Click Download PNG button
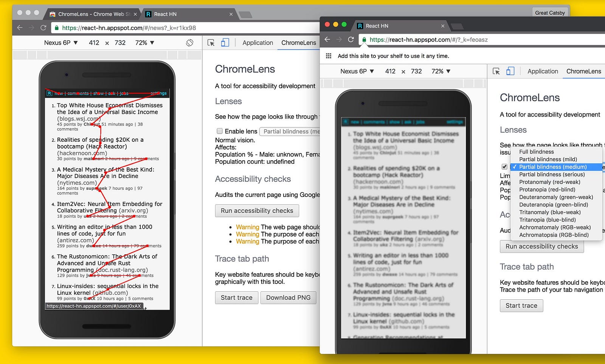 pyautogui.click(x=288, y=297)
